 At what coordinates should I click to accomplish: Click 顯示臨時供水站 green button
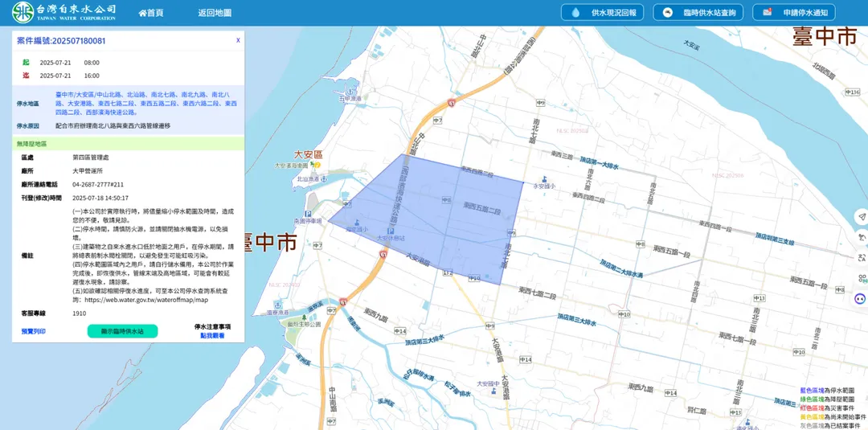click(122, 331)
